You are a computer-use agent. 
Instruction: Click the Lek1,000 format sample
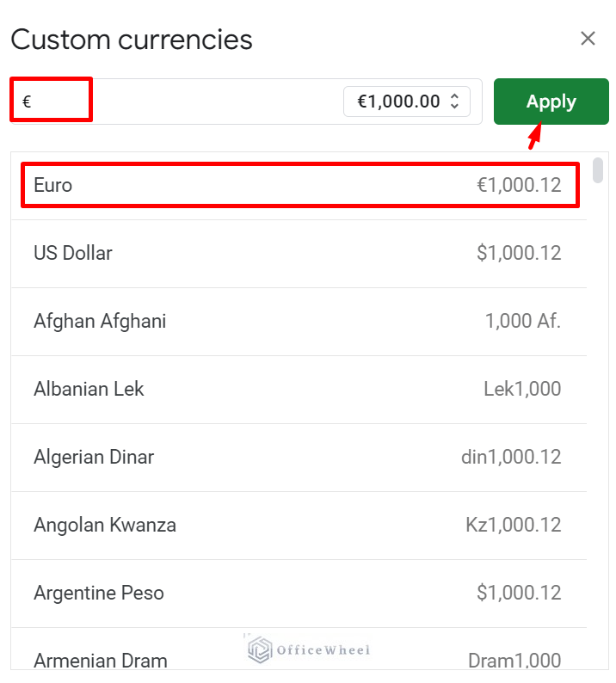click(522, 389)
